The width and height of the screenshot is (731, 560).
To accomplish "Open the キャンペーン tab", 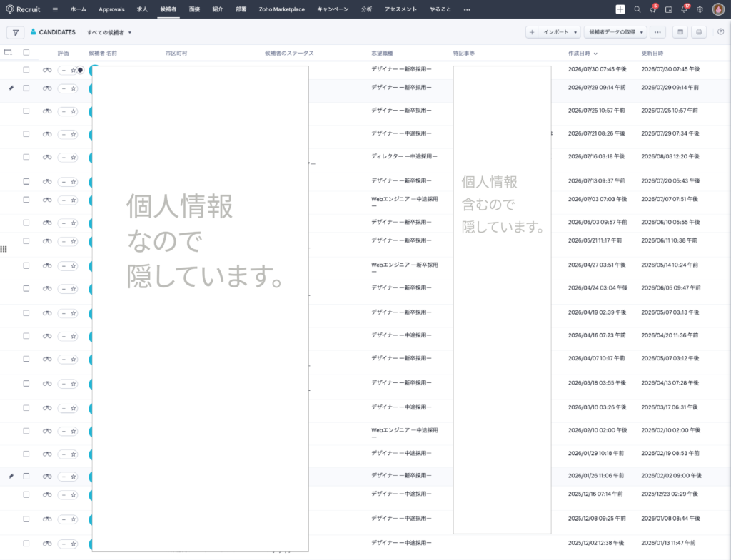I will 333,9.
